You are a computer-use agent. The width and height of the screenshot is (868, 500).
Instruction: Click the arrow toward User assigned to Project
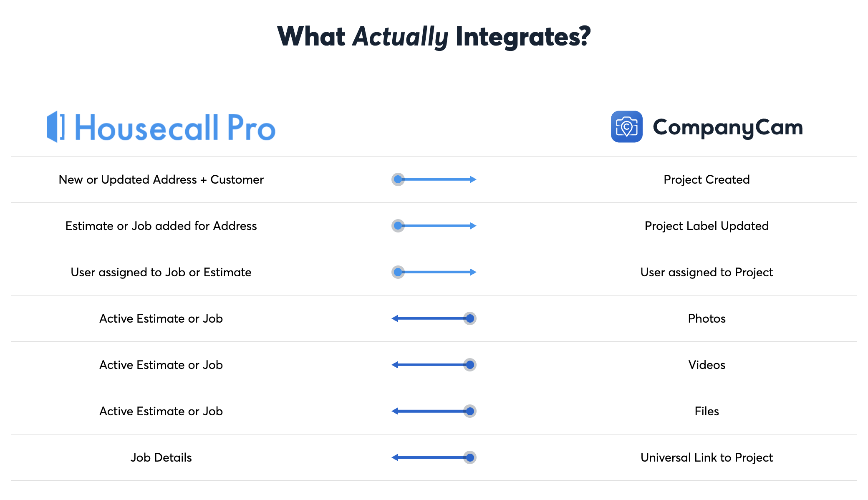click(434, 272)
